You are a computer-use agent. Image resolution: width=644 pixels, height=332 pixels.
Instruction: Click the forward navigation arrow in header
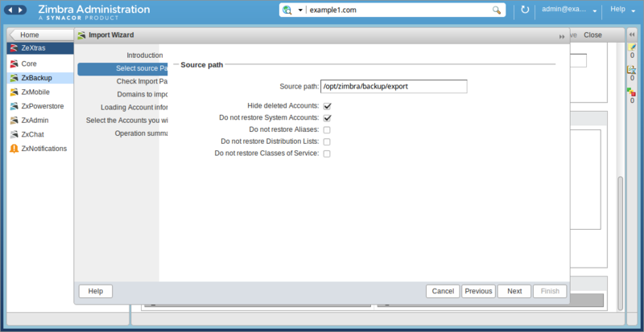21,10
